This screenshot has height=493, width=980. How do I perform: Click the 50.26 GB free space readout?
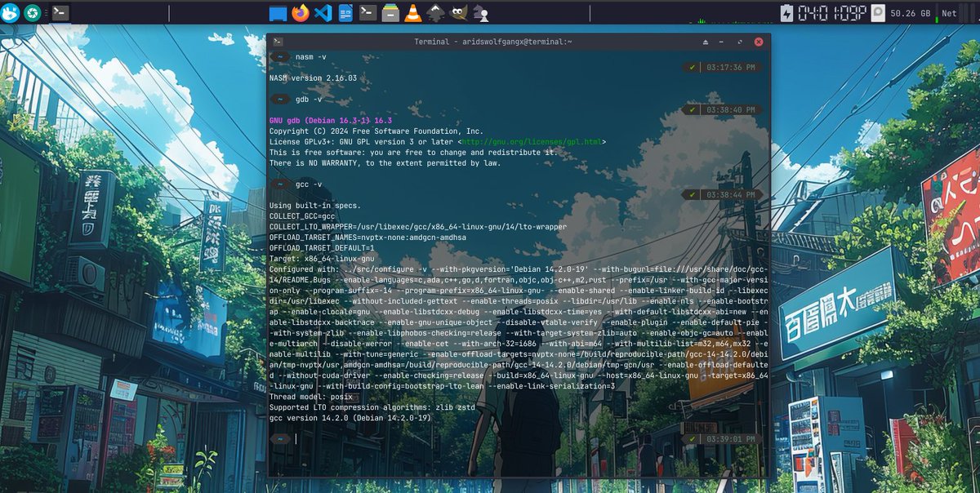point(911,13)
